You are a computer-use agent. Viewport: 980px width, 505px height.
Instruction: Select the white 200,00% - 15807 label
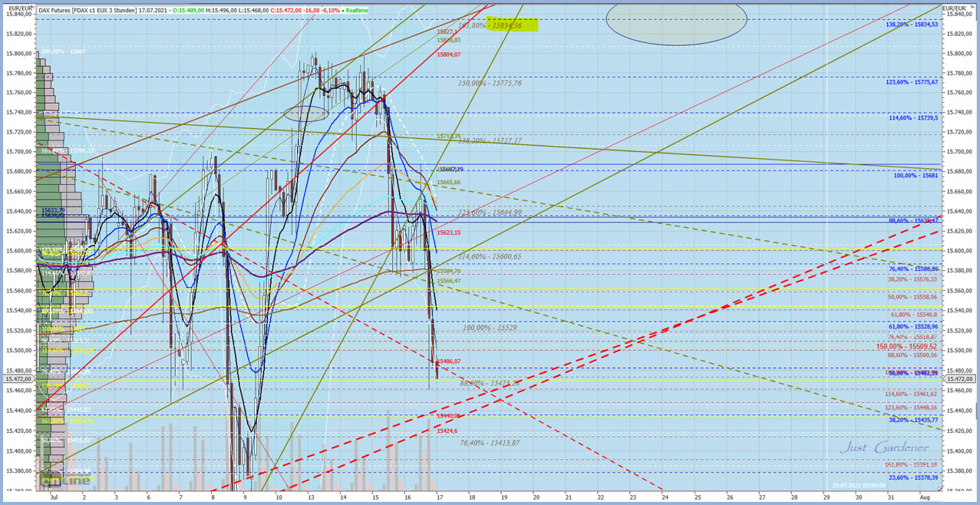tap(63, 51)
